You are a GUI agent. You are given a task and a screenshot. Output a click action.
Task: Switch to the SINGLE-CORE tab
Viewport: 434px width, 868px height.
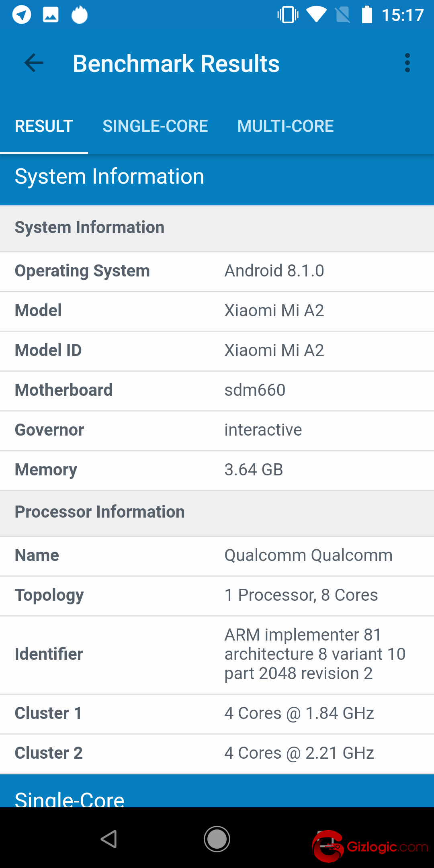coord(155,126)
